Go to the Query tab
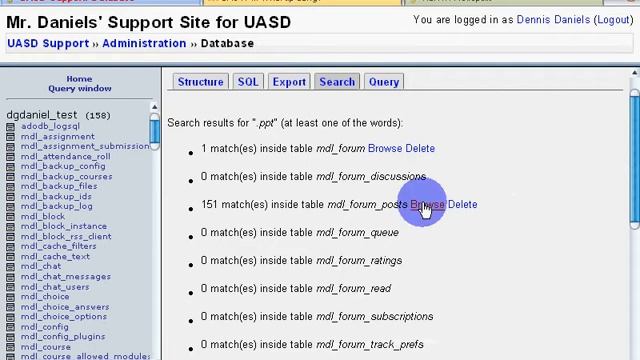The image size is (640, 360). point(384,82)
